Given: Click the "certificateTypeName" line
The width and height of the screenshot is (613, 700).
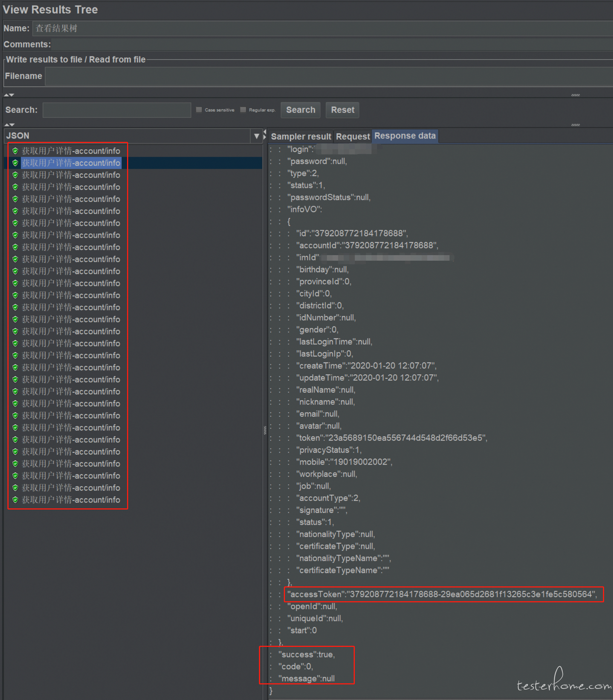Looking at the screenshot, I should coord(343,570).
